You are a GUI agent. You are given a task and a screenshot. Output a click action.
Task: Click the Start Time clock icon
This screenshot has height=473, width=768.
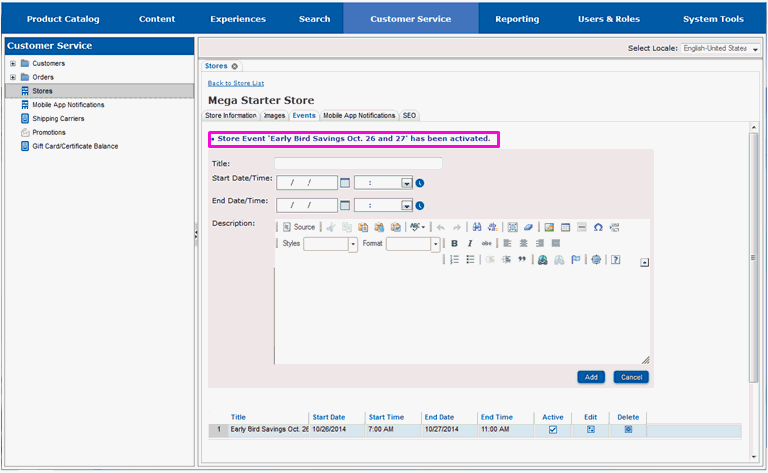click(420, 183)
